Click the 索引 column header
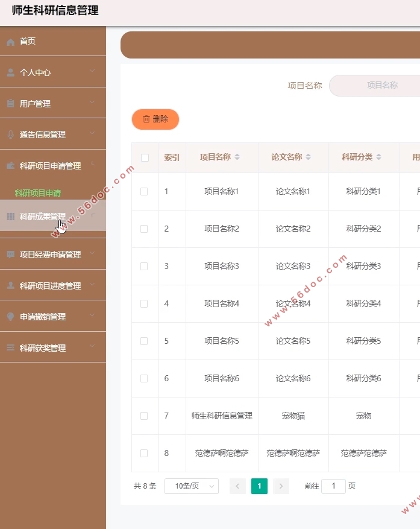The height and width of the screenshot is (529, 420). click(172, 157)
